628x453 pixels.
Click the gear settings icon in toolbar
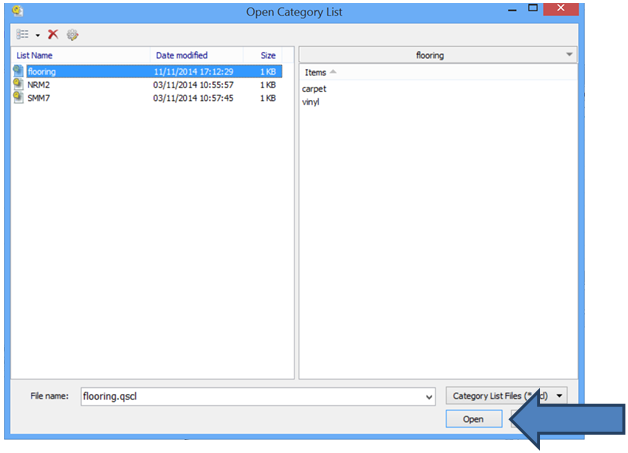[72, 34]
